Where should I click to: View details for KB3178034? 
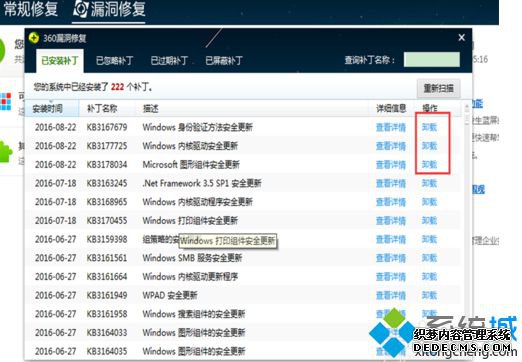click(391, 165)
